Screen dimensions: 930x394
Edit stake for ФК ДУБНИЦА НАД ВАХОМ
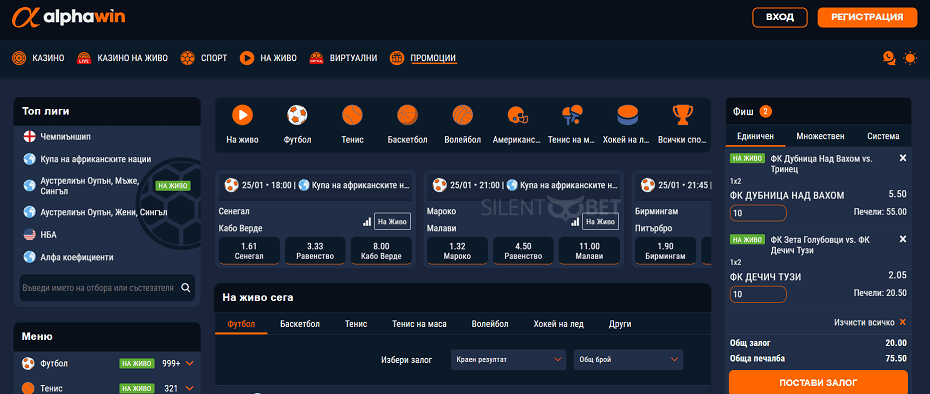[758, 213]
